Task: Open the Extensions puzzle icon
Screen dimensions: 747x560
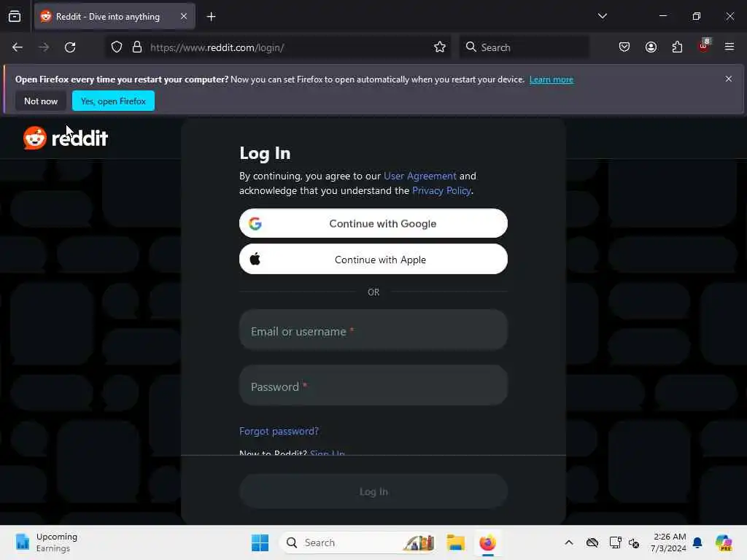Action: point(677,47)
